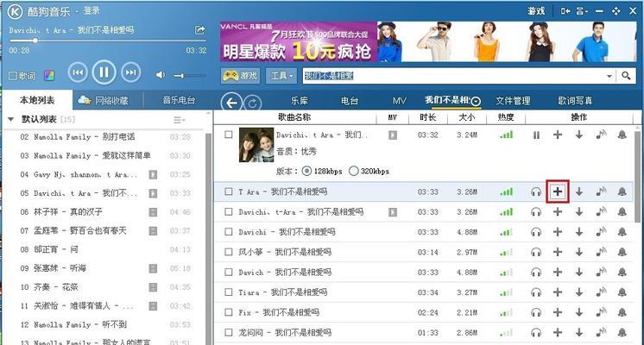Seek on the playback progress bar
The image size is (644, 345).
108,41
